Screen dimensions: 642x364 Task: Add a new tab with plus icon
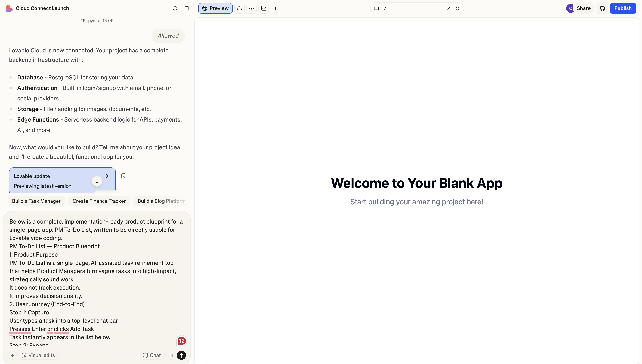coord(276,8)
